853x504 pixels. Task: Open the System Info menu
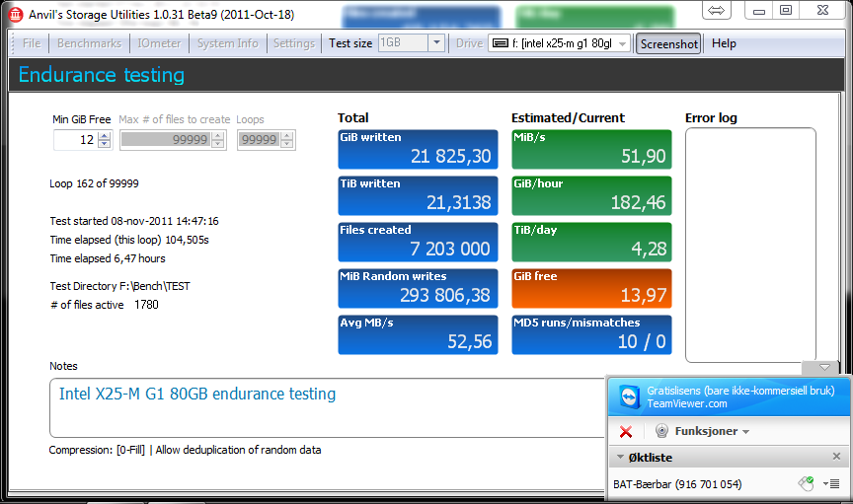[x=227, y=43]
